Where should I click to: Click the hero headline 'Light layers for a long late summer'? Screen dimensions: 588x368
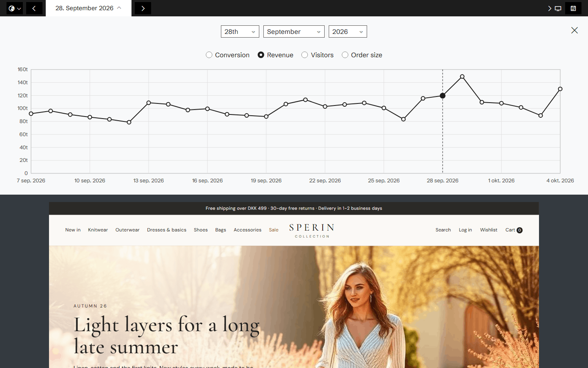pos(167,335)
